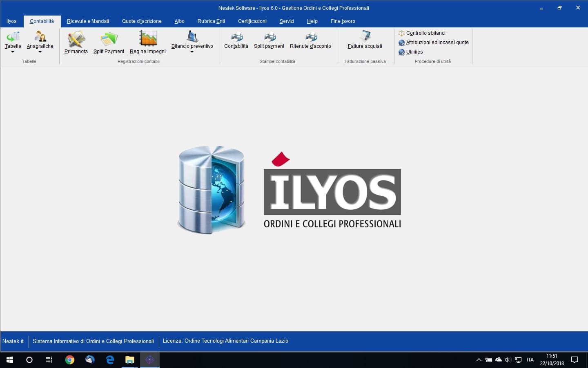Expand Tabelle dropdown arrow
588x368 pixels.
[x=13, y=52]
